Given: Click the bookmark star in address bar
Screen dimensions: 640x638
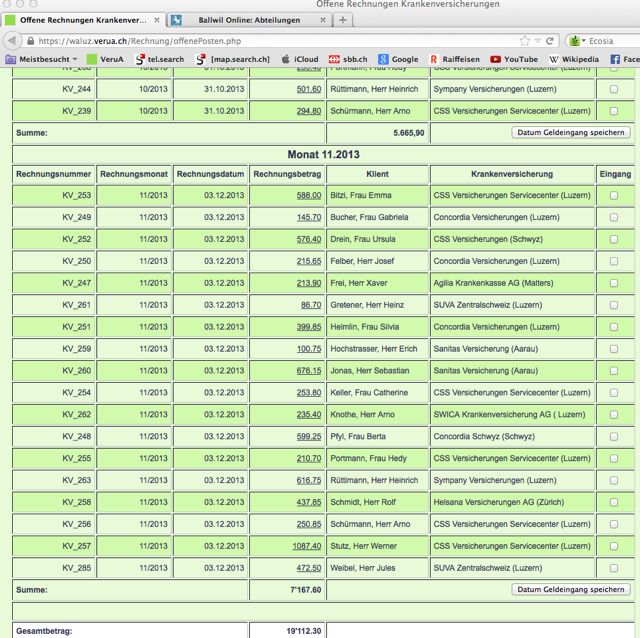Looking at the screenshot, I should pyautogui.click(x=524, y=41).
